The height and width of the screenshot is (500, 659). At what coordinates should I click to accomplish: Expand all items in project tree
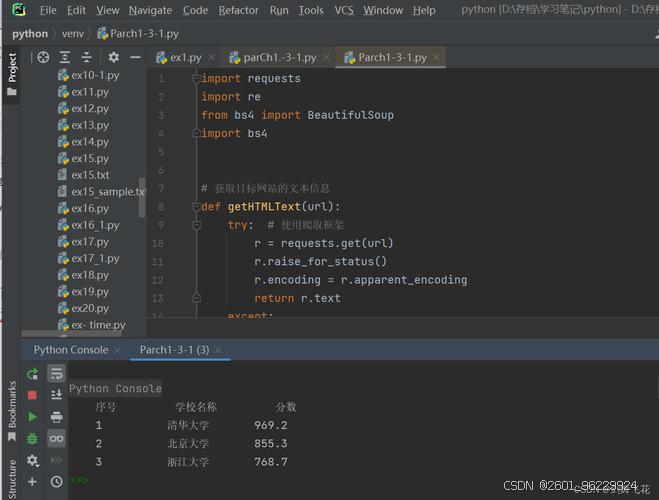[65, 57]
